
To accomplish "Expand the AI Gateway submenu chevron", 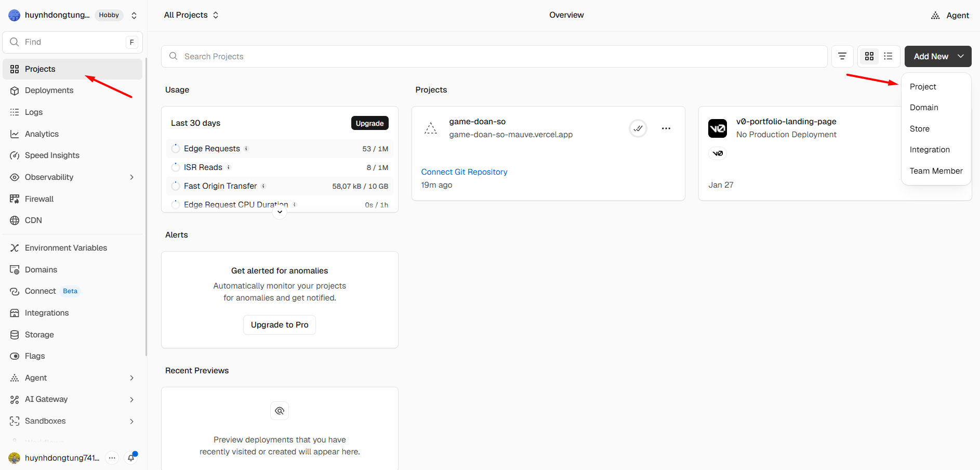I will coord(132,399).
